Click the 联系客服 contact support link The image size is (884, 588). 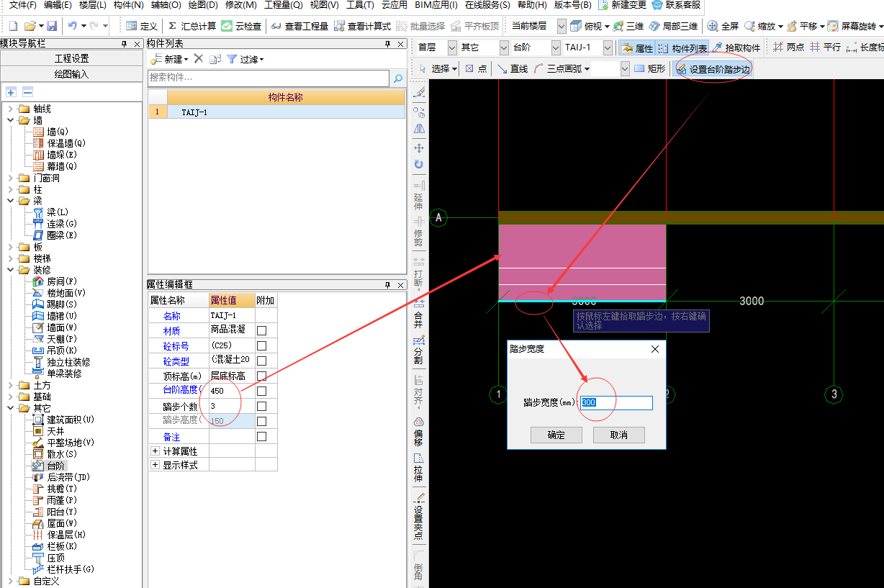[x=677, y=5]
